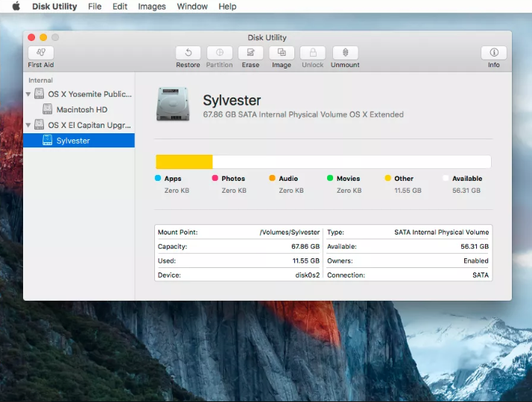This screenshot has height=402, width=532.
Task: Click the Unmount button label
Action: 345,65
